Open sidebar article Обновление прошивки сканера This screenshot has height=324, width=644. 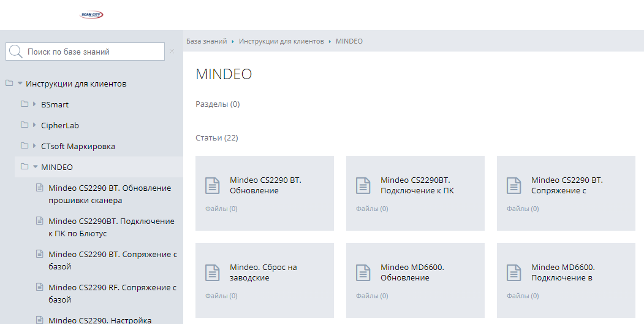tap(110, 194)
